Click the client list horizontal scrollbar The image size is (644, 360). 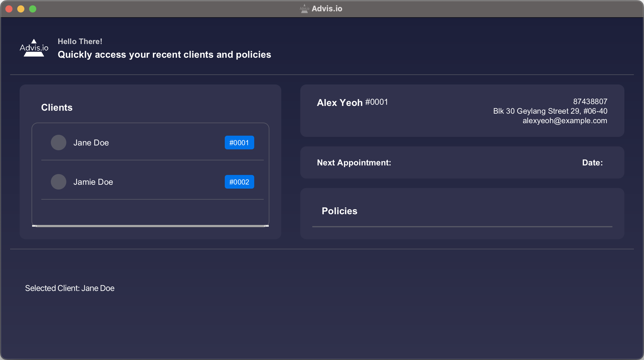click(x=150, y=226)
